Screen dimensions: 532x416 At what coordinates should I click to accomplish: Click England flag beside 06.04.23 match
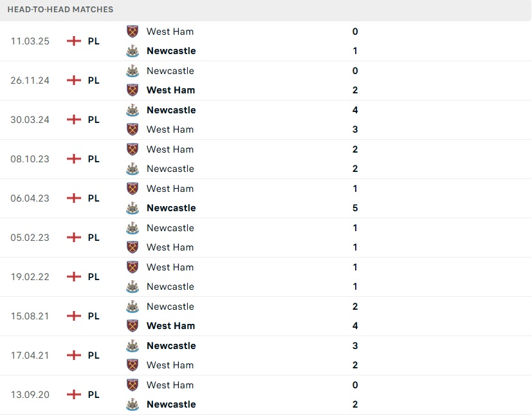coord(74,198)
